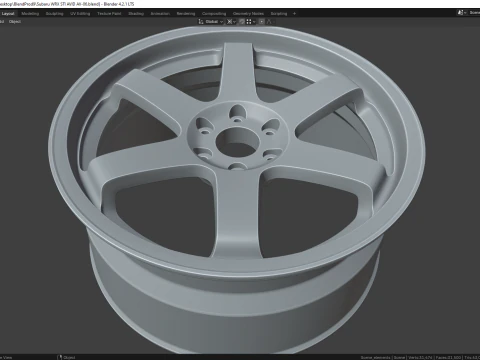Click the Verts count in status bar
This screenshot has height=360, width=480.
(x=419, y=357)
